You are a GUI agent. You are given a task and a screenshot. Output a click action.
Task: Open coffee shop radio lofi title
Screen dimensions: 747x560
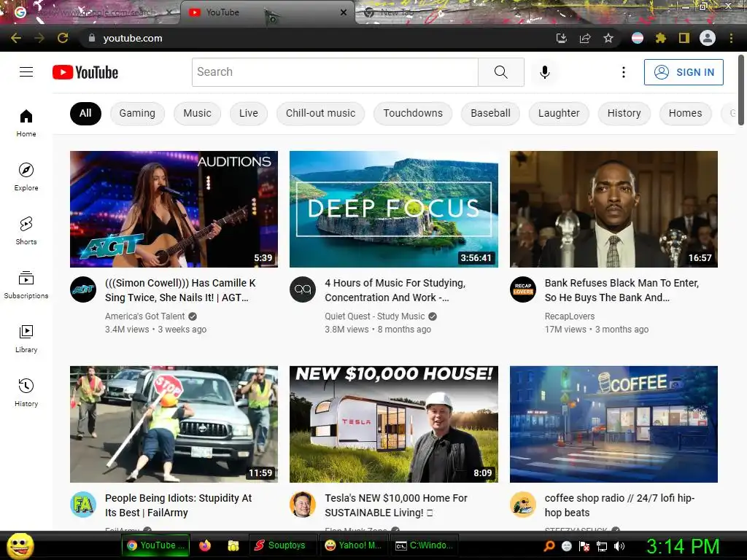tap(619, 505)
